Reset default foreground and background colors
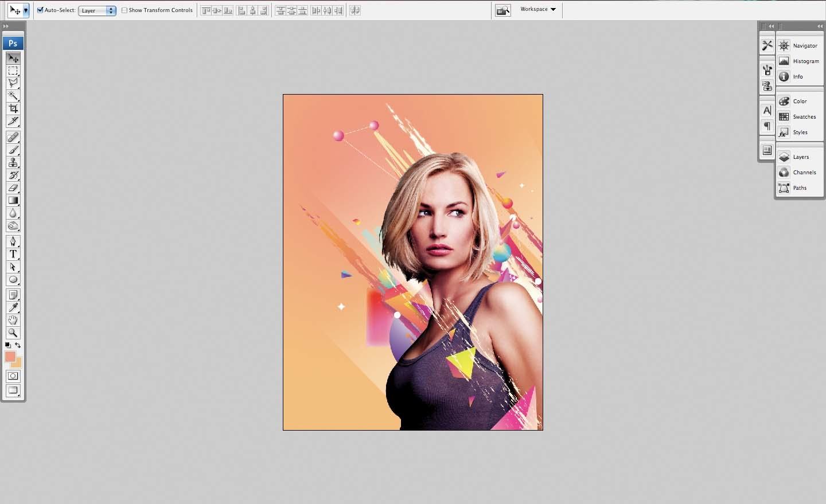Screen dimensions: 826x504 click(x=8, y=345)
